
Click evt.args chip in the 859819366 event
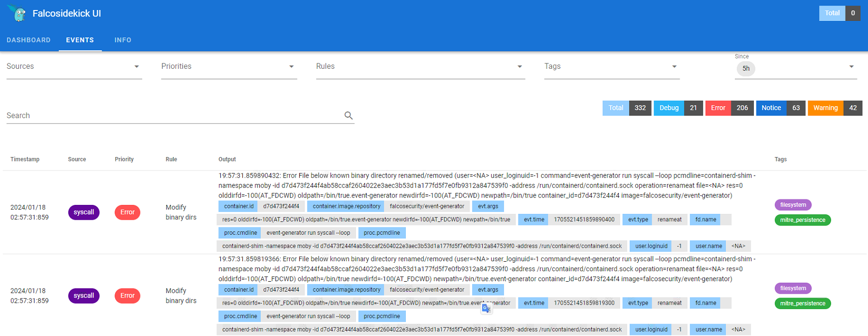tap(488, 290)
